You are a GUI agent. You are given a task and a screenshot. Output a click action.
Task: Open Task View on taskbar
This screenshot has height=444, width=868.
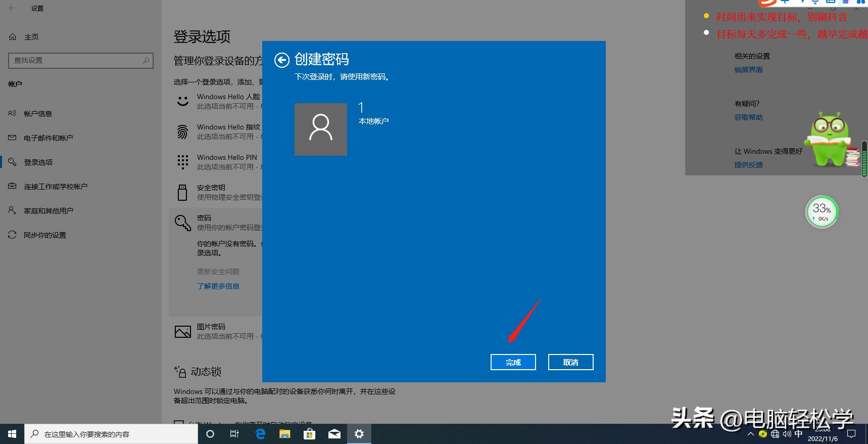234,434
